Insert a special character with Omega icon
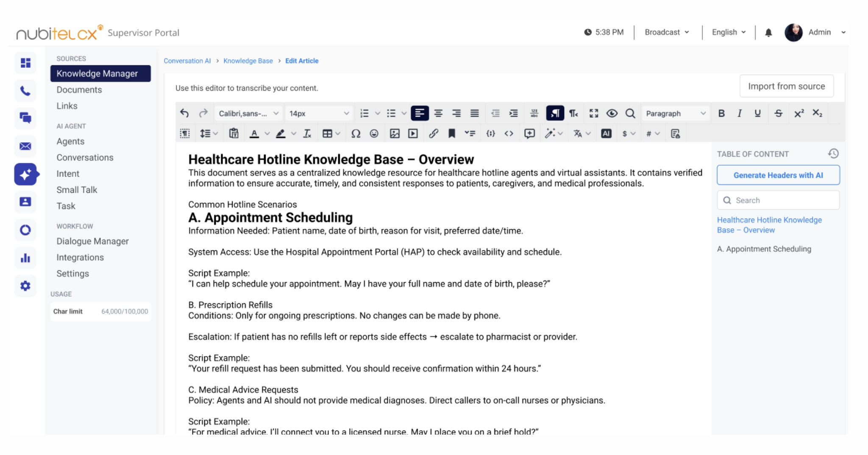The image size is (868, 455). coord(356,134)
